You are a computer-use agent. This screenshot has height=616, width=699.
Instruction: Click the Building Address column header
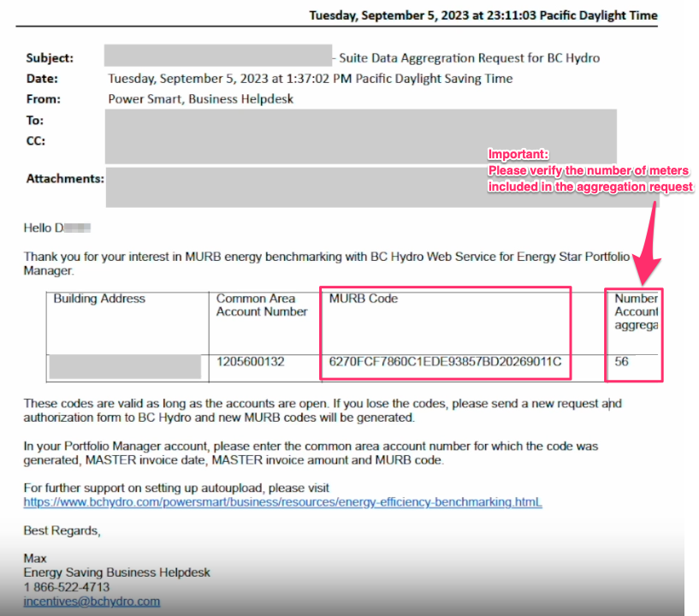click(99, 299)
